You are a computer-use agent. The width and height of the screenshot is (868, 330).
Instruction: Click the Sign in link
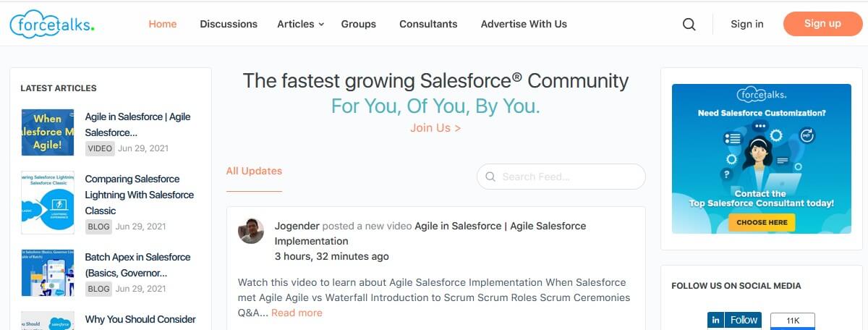pos(746,24)
